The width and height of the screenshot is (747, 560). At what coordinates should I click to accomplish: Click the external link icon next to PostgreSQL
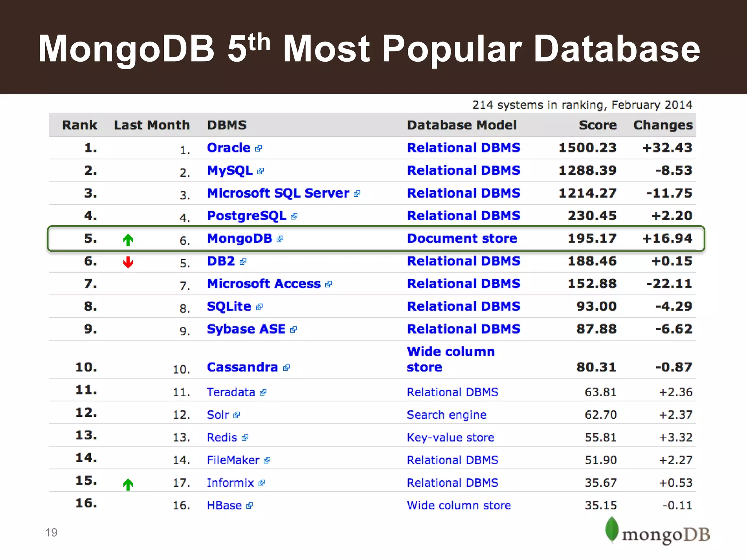point(294,217)
